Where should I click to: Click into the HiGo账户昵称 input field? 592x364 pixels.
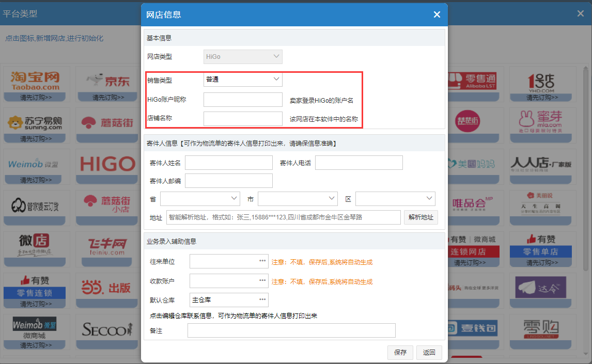pyautogui.click(x=243, y=100)
